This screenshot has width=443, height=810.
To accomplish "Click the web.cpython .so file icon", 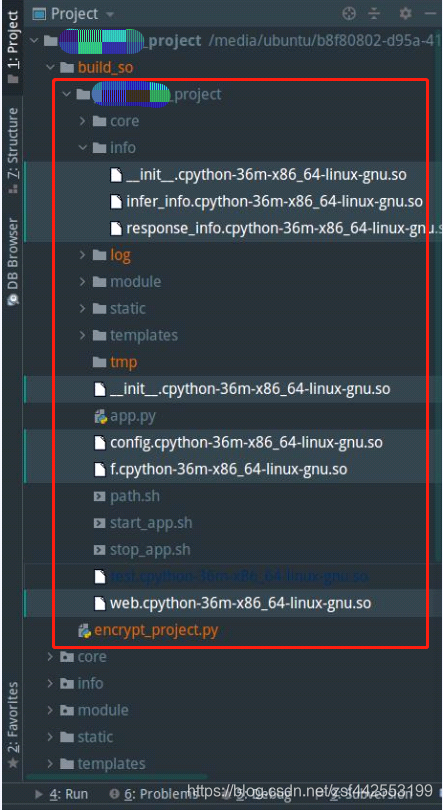I will click(x=100, y=603).
